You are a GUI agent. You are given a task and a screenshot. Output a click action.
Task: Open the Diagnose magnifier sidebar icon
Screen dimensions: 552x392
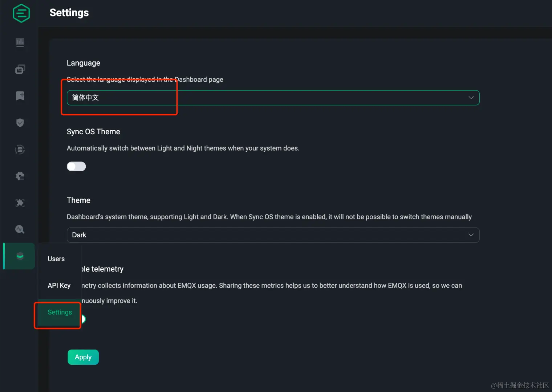(20, 229)
